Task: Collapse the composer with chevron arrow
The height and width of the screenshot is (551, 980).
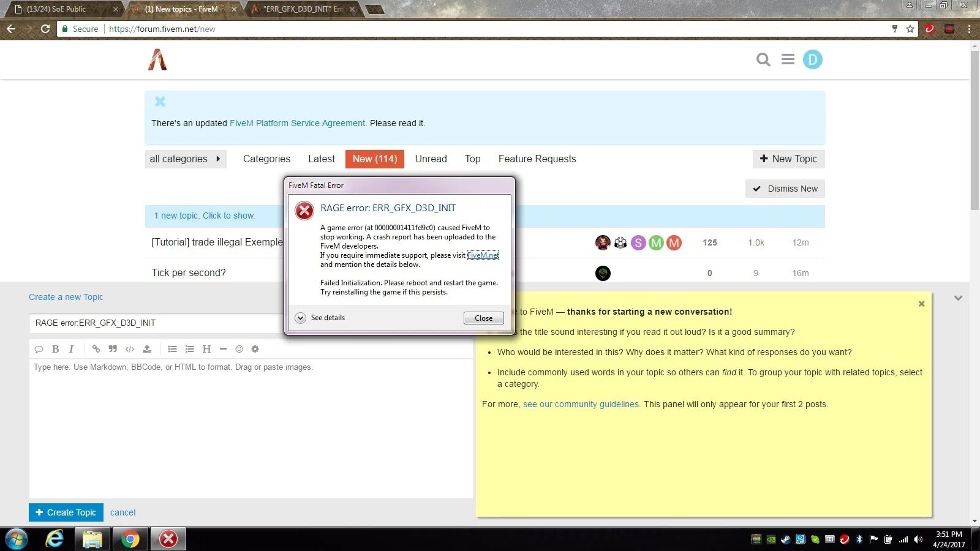Action: click(x=959, y=298)
